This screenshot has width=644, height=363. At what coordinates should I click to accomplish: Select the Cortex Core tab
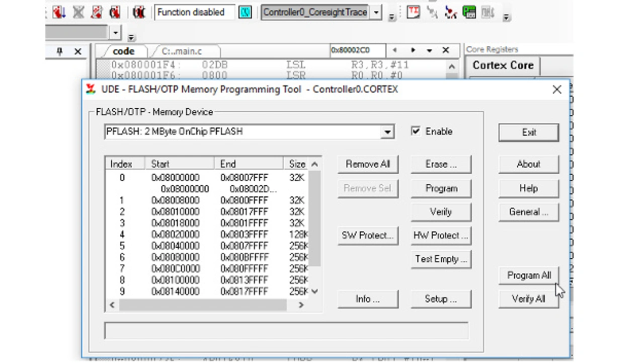503,65
